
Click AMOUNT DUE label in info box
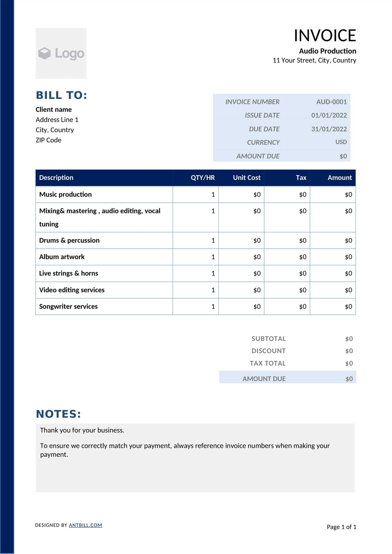258,156
